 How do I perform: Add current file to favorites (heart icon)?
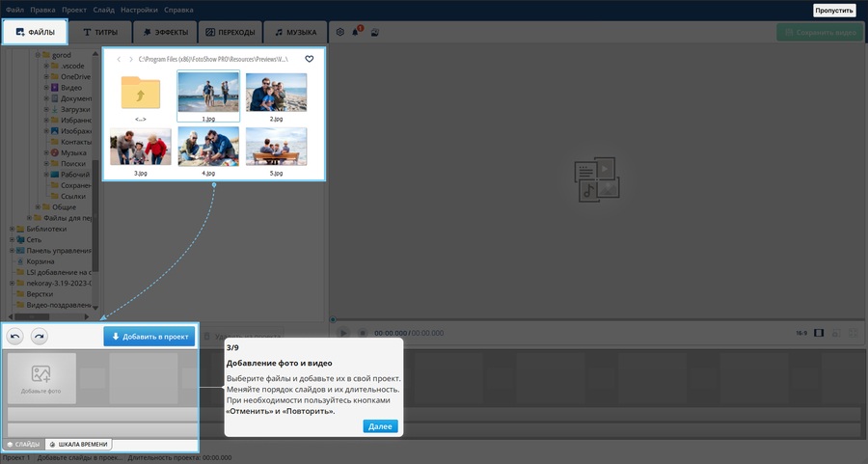pyautogui.click(x=310, y=59)
